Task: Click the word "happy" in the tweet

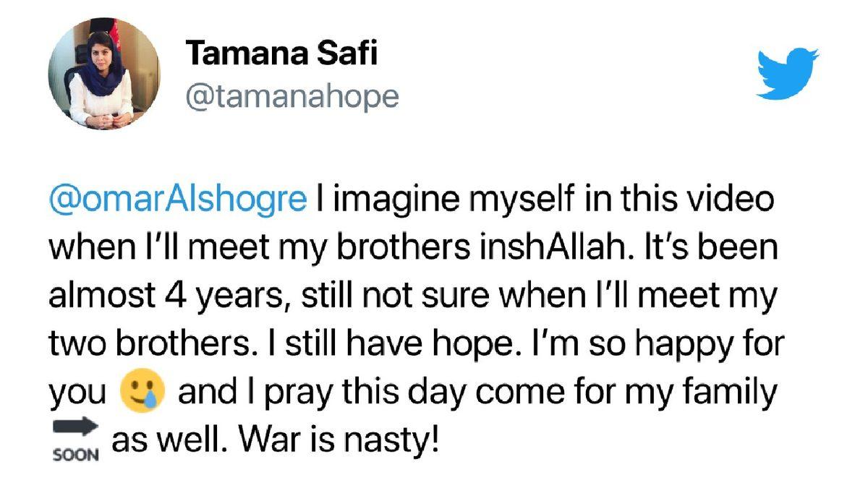Action: [x=689, y=343]
